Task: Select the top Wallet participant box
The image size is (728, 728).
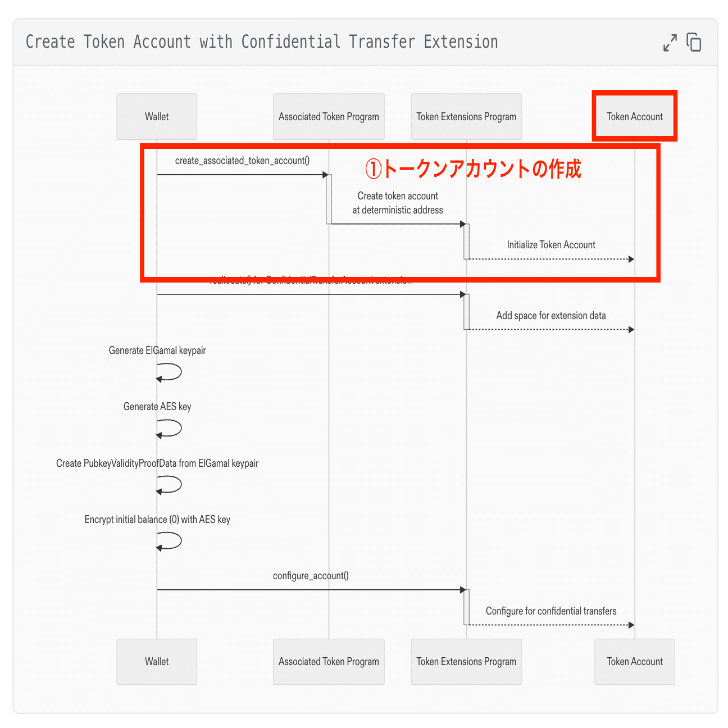Action: coord(157,117)
